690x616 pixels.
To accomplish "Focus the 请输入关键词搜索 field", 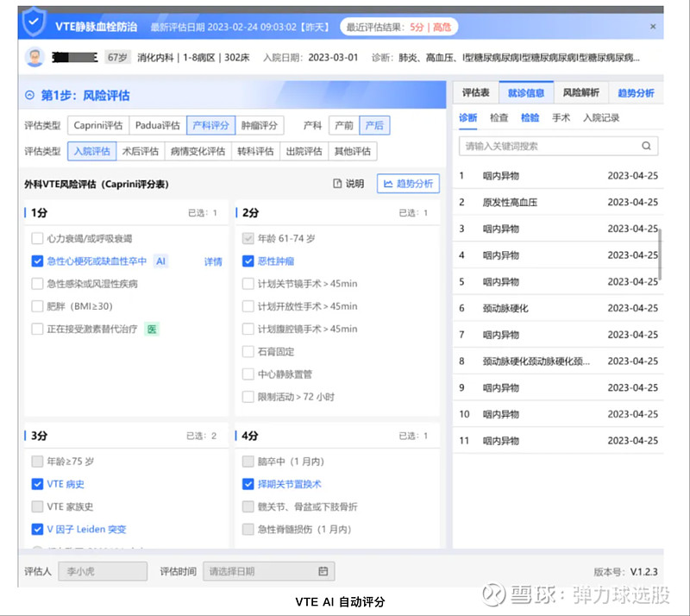I will coord(550,146).
